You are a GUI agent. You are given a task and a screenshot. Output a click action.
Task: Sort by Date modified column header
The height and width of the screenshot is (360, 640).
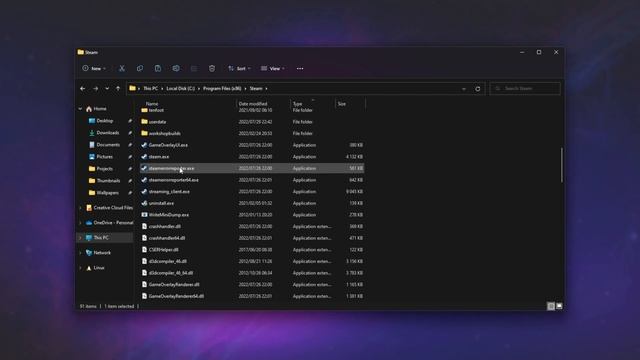(x=253, y=104)
